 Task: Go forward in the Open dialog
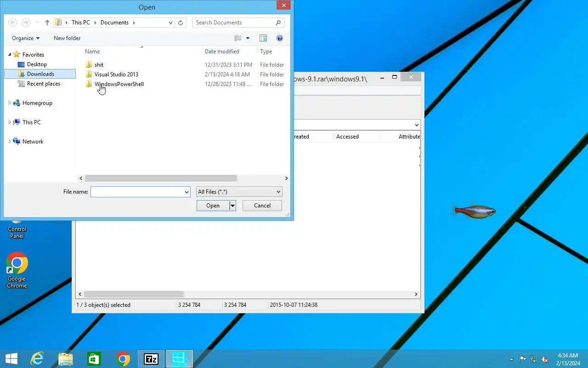tap(26, 23)
